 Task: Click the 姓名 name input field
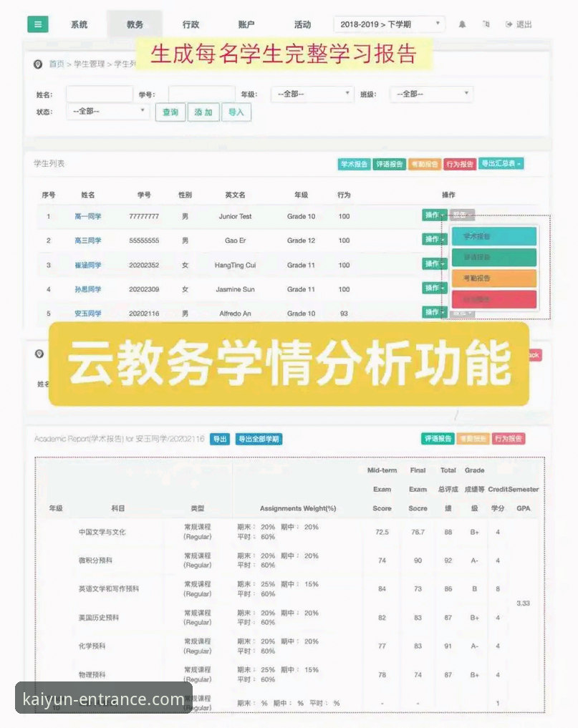pyautogui.click(x=100, y=93)
